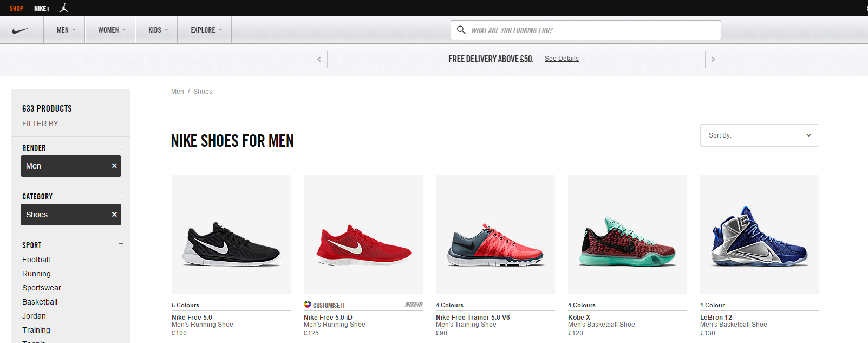Image resolution: width=868 pixels, height=343 pixels.
Task: Click the See Details delivery link
Action: 562,59
